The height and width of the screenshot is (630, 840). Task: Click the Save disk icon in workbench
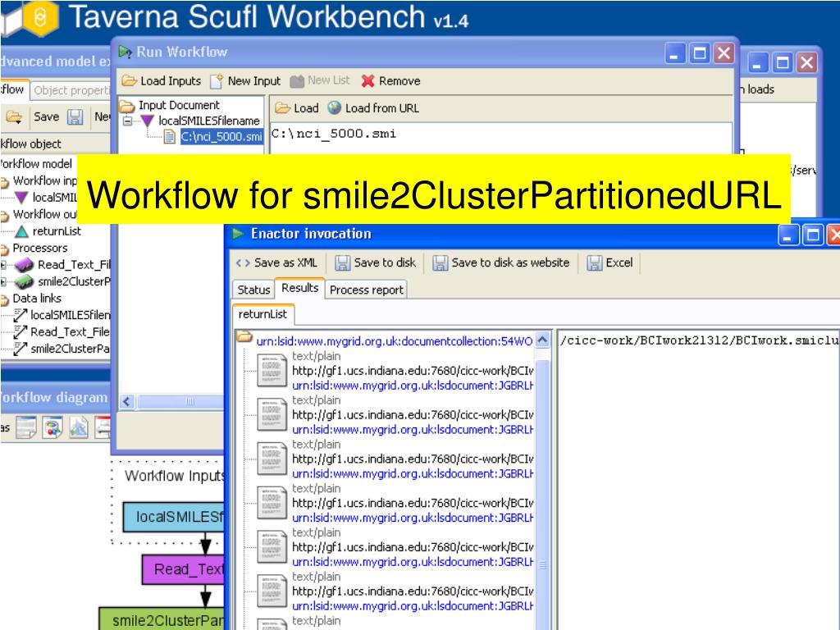pos(75,116)
